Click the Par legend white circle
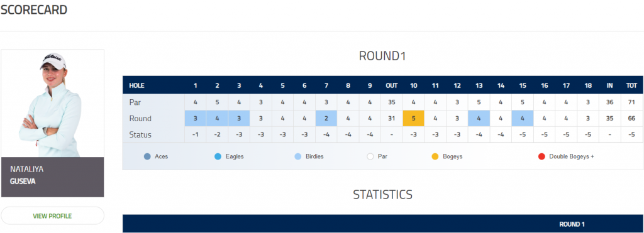The width and height of the screenshot is (644, 233). [370, 156]
